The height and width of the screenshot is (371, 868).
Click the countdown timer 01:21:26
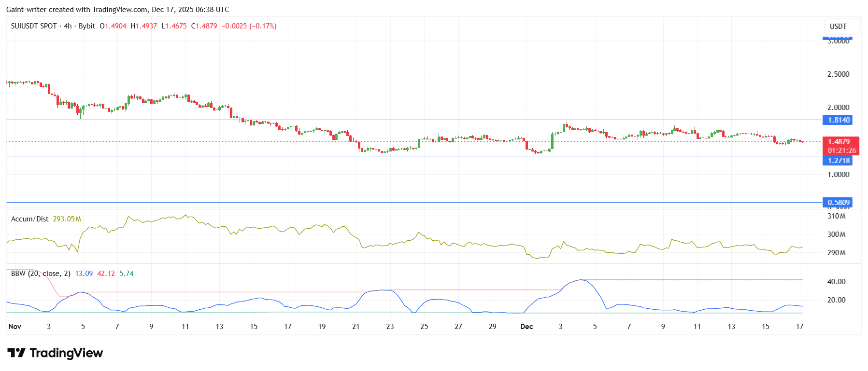pyautogui.click(x=842, y=151)
